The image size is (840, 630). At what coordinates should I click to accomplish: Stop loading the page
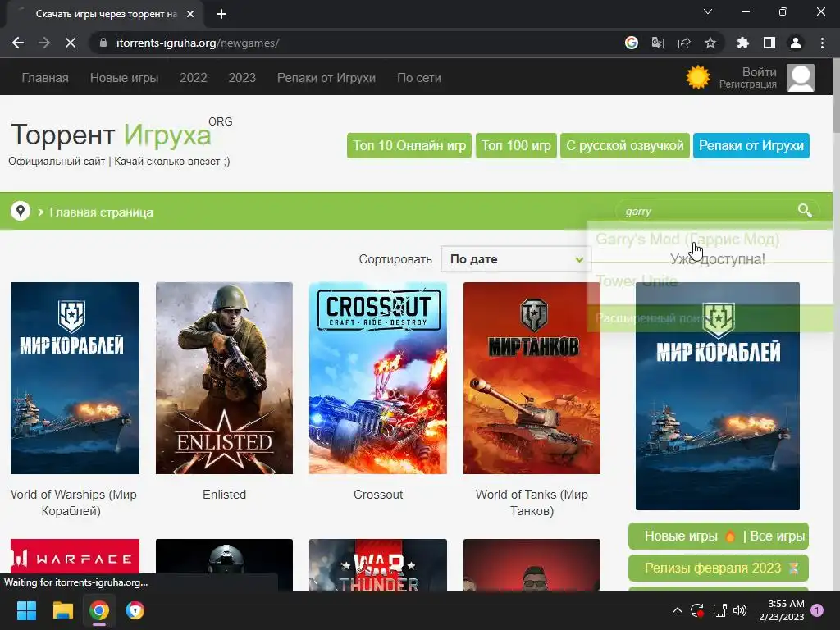(x=71, y=43)
